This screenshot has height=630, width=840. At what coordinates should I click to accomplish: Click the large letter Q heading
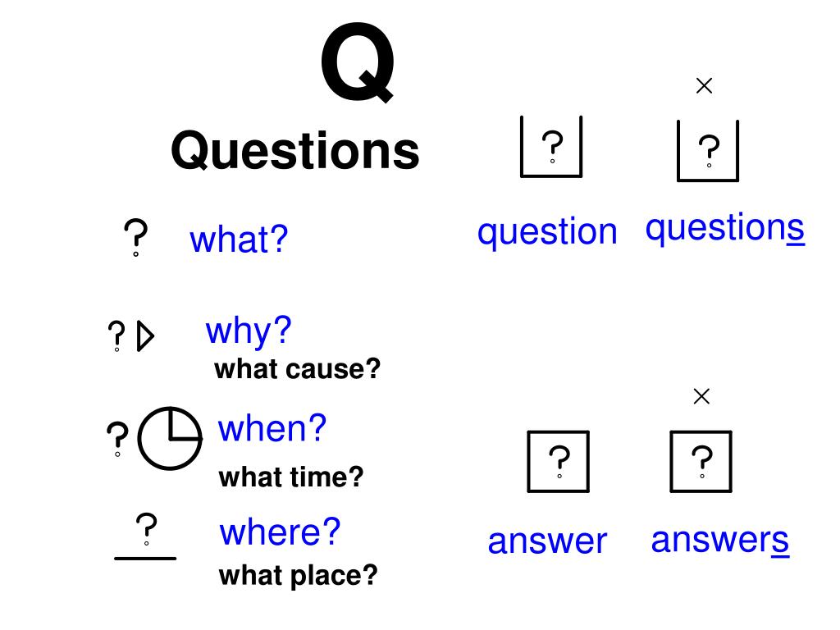[x=358, y=62]
